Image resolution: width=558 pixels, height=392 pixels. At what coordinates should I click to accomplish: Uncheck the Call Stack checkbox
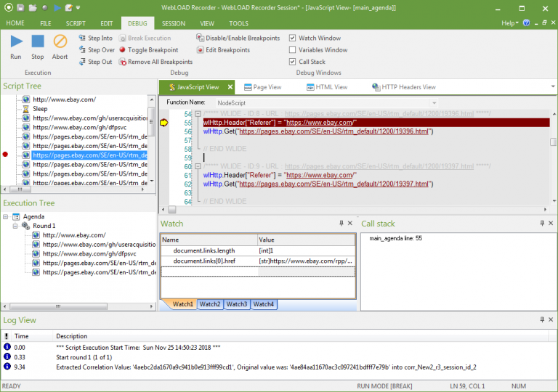(x=292, y=62)
